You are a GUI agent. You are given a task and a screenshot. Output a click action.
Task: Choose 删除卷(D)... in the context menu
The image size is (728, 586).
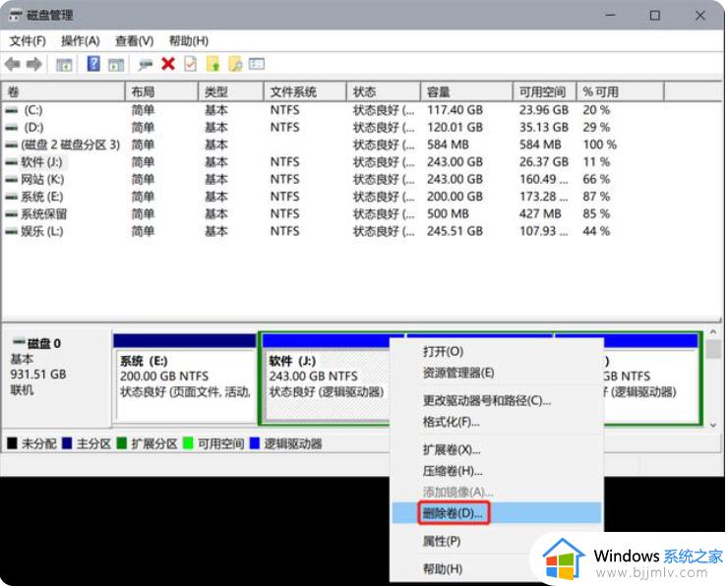(497, 513)
